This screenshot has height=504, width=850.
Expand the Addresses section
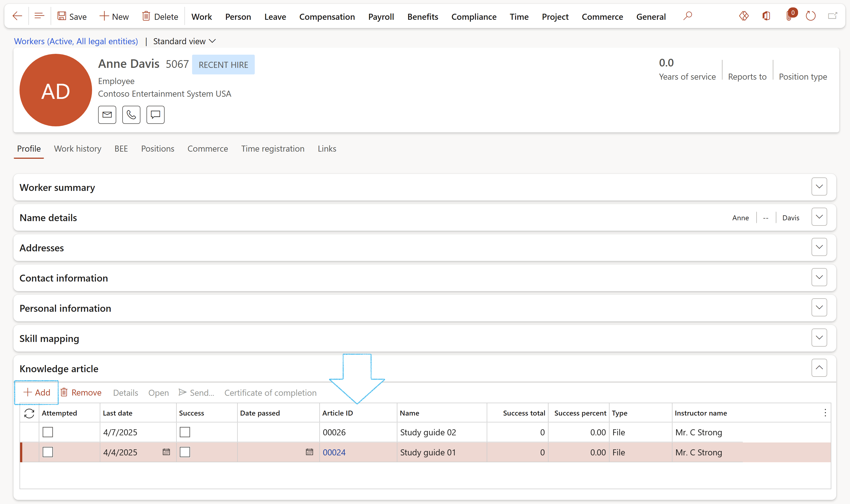coord(819,247)
